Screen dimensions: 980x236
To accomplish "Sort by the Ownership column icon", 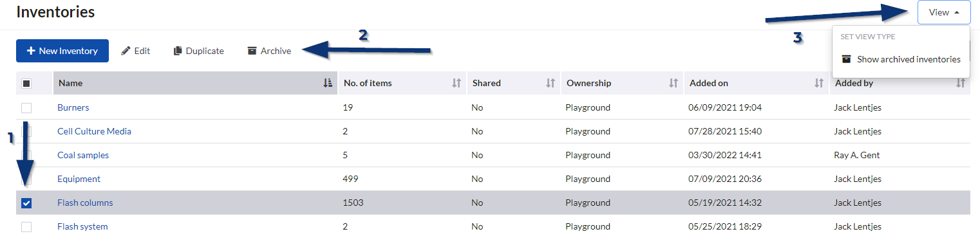I will pos(674,83).
